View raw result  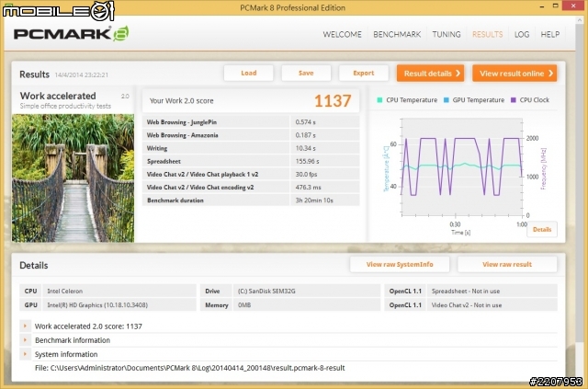(x=507, y=264)
